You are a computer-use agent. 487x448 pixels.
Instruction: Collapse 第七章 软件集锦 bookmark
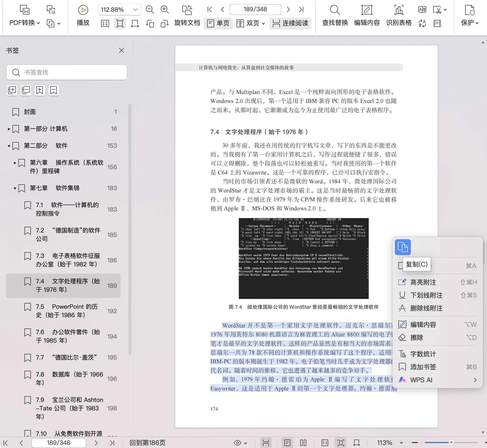(15, 188)
